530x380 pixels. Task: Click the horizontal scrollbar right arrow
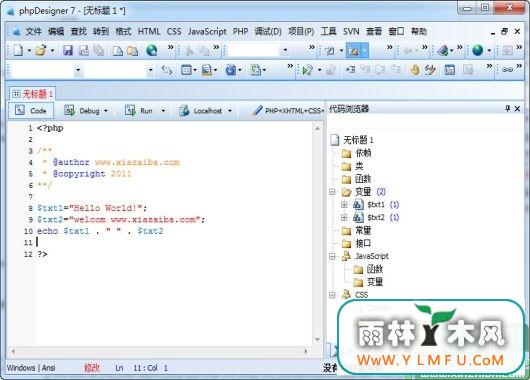pos(306,352)
